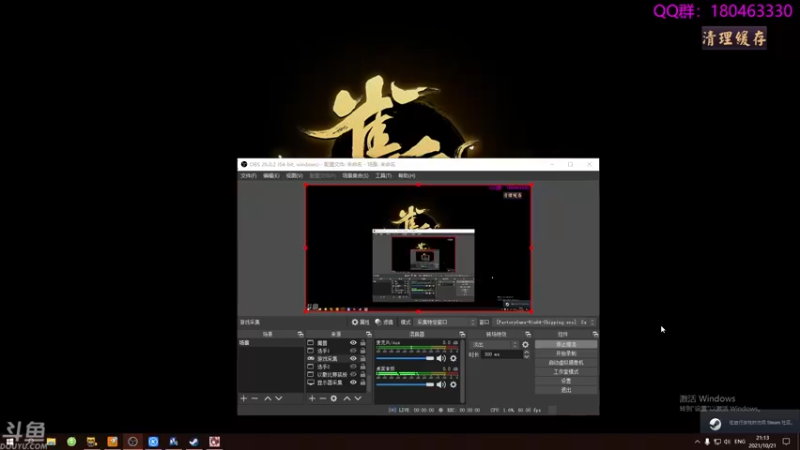The image size is (800, 450).
Task: Move source up arrow in Sources panel
Action: point(347,398)
